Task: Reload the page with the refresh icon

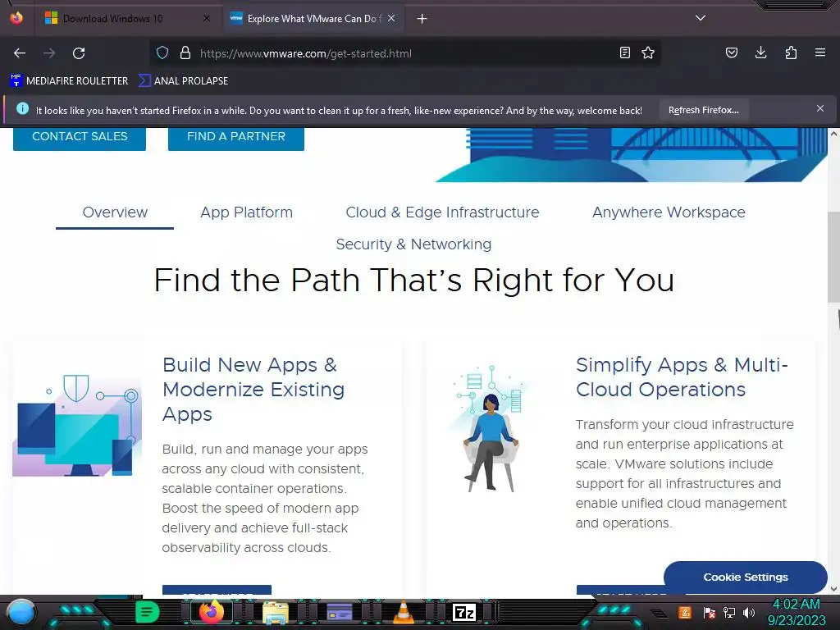Action: [79, 53]
